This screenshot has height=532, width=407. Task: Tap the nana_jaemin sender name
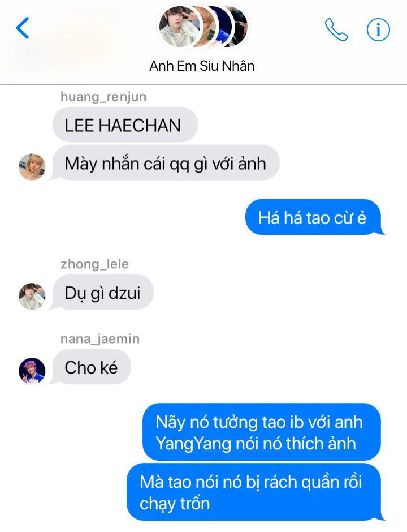100,338
